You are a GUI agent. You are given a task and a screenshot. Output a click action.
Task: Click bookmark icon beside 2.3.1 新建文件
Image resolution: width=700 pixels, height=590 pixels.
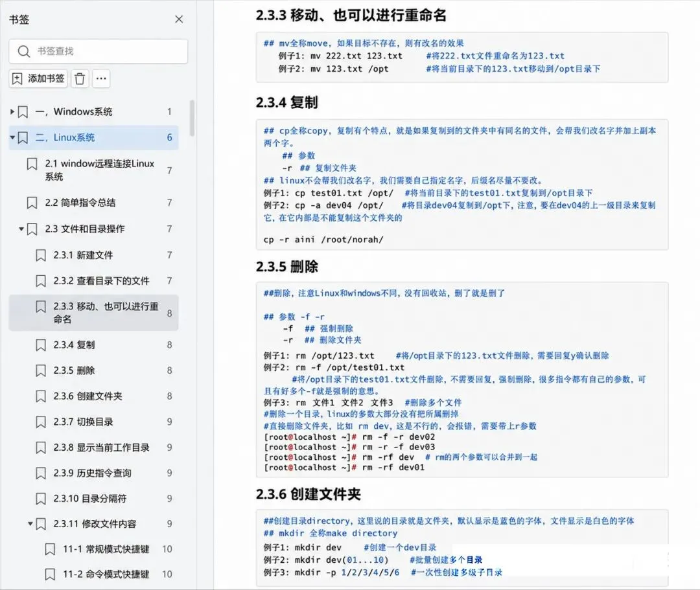41,256
